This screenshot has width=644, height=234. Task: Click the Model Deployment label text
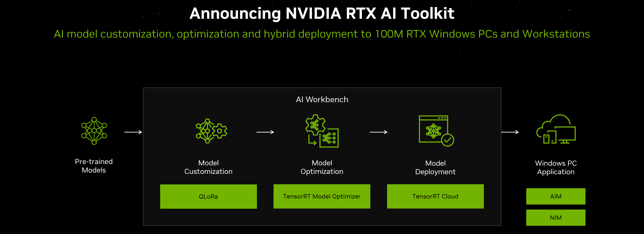point(435,167)
